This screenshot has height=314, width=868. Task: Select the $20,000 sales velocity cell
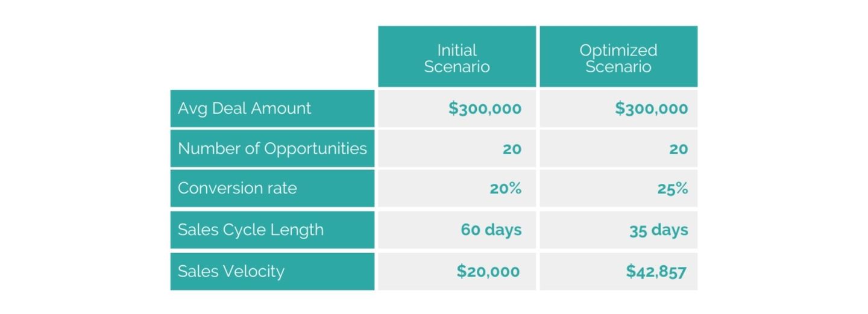coord(488,271)
